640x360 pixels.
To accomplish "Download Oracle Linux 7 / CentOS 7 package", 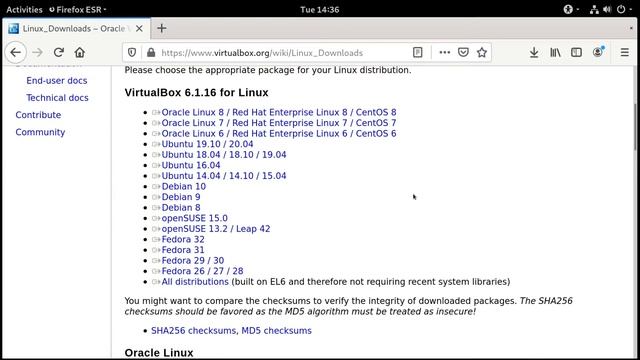I will (x=279, y=123).
